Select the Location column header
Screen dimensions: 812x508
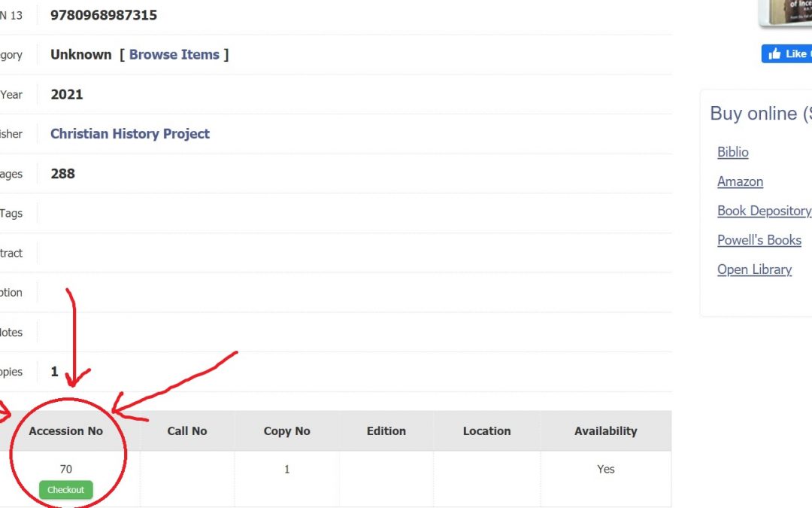486,431
